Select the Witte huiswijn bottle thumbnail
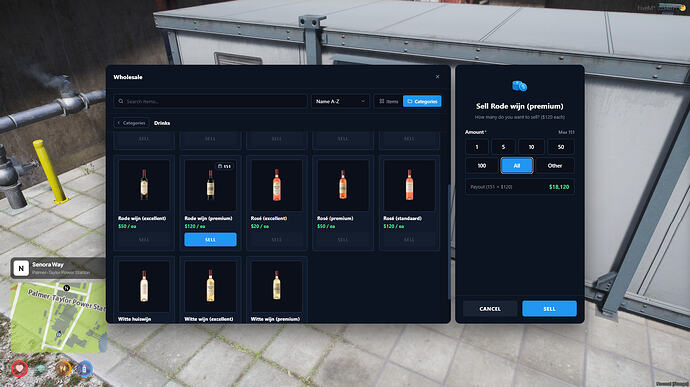Screen dimensions: 690x387 coord(144,286)
